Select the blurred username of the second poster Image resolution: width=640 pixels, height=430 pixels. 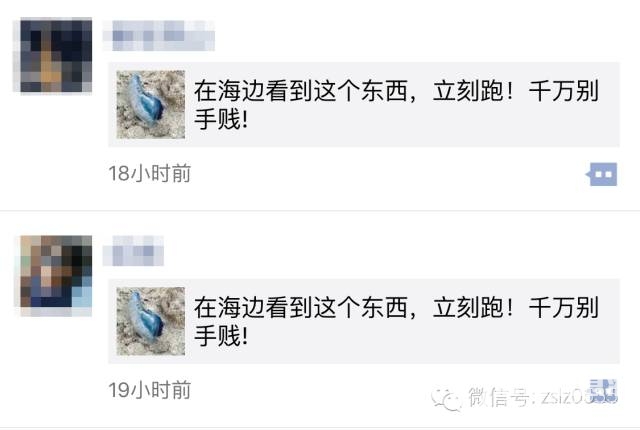(133, 250)
